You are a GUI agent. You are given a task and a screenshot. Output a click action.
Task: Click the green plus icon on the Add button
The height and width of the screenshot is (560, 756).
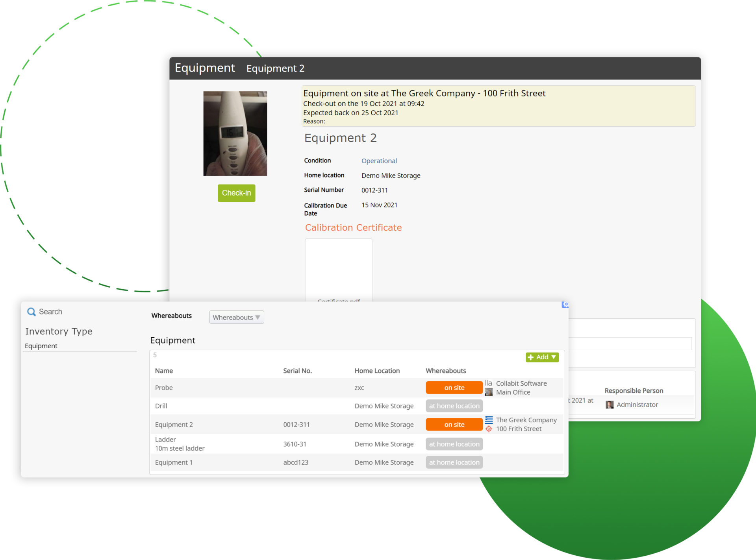532,357
